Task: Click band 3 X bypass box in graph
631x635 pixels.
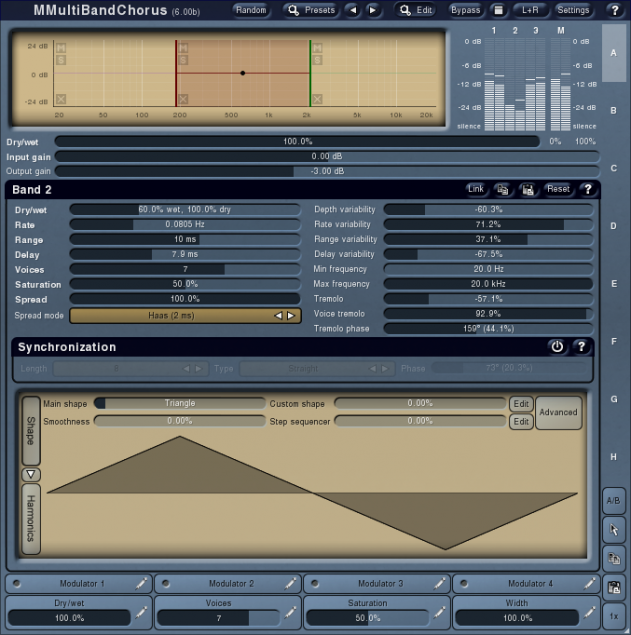Action: pyautogui.click(x=317, y=99)
